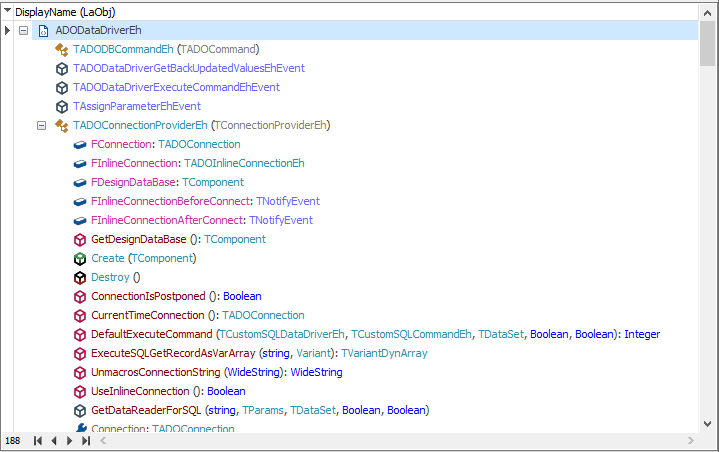The width and height of the screenshot is (719, 452).
Task: Click the TADOConnectionProviderEh class icon
Action: pos(61,126)
